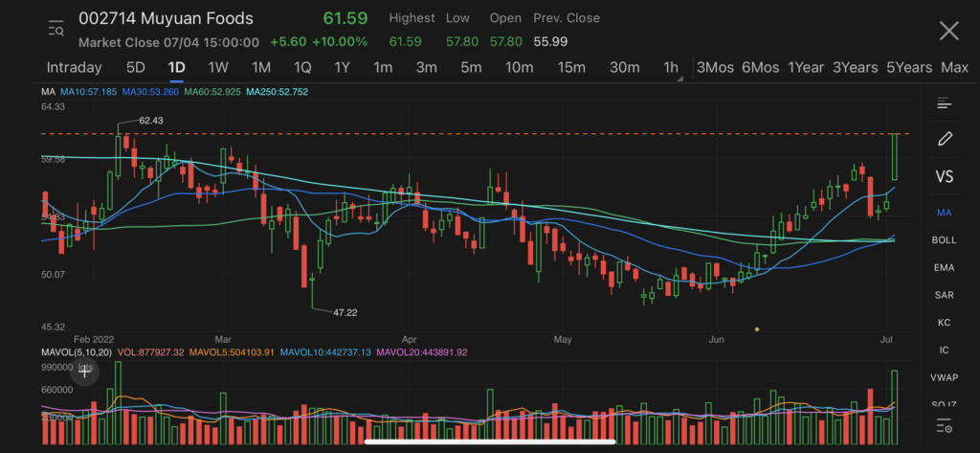Click the small yellow event dot
The width and height of the screenshot is (980, 453).
pos(757,328)
